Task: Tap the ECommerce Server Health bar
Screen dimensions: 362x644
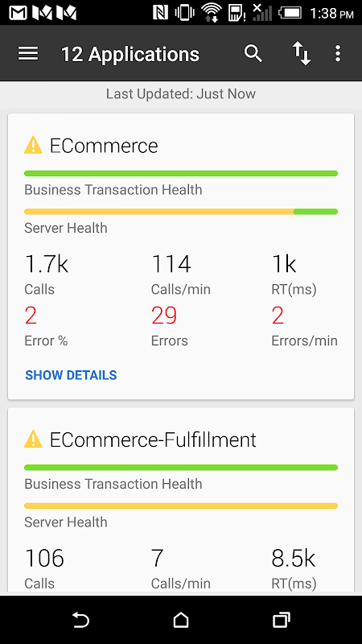Action: [x=181, y=212]
